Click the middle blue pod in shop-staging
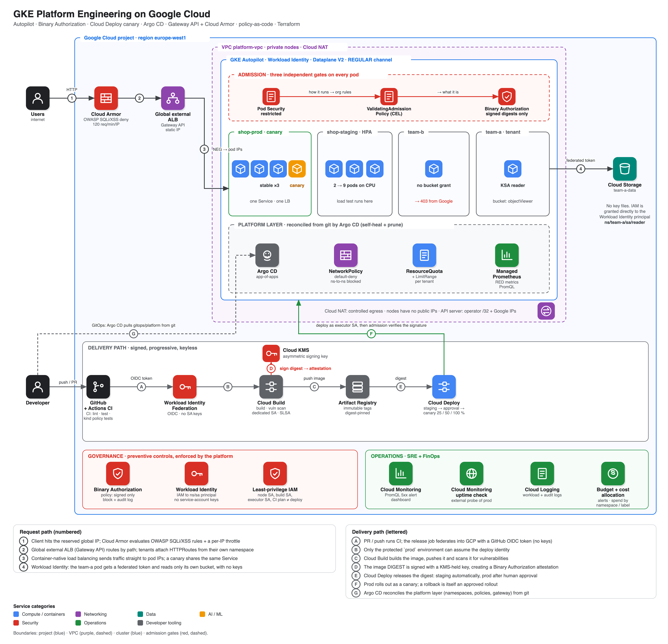Screen dimensions: 668x644 click(354, 169)
